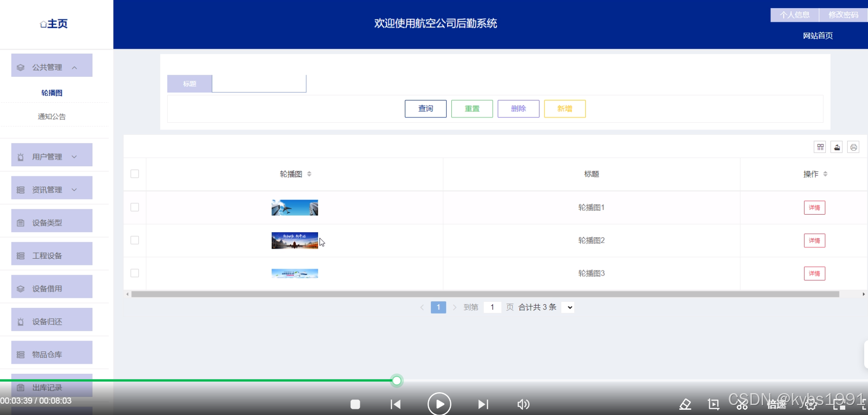View 详情 for 轮播图2

point(814,241)
